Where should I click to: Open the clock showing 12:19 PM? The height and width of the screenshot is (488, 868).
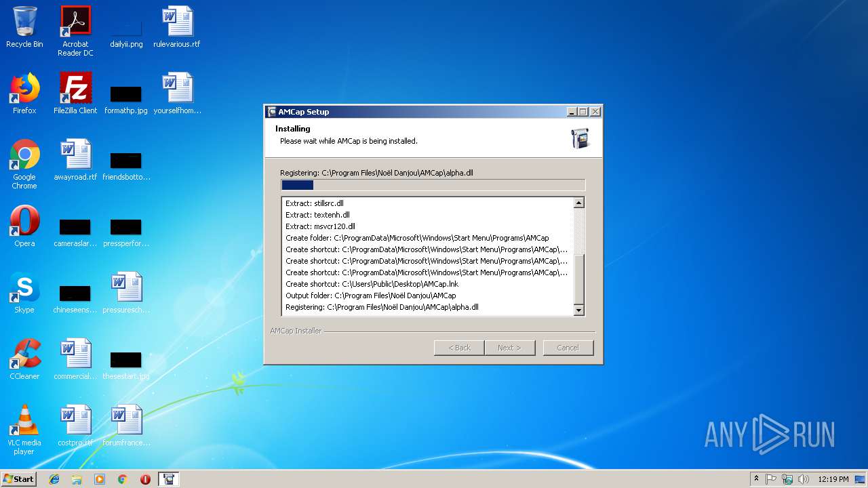tap(833, 479)
